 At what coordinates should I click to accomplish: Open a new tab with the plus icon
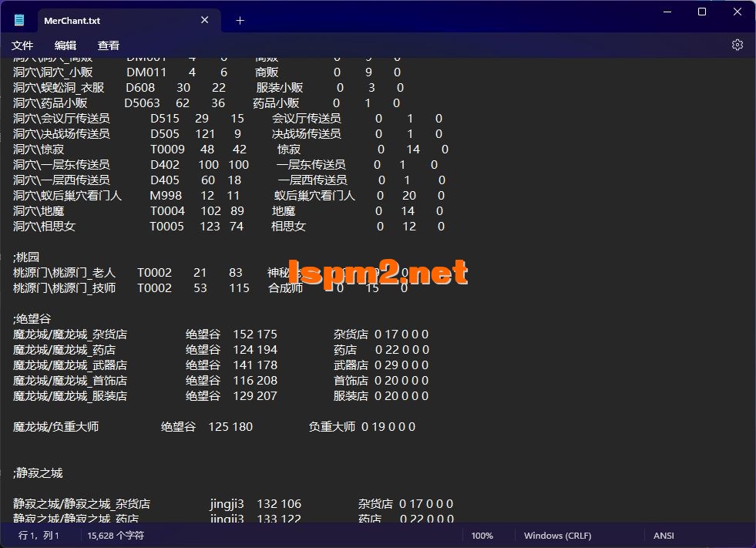239,20
